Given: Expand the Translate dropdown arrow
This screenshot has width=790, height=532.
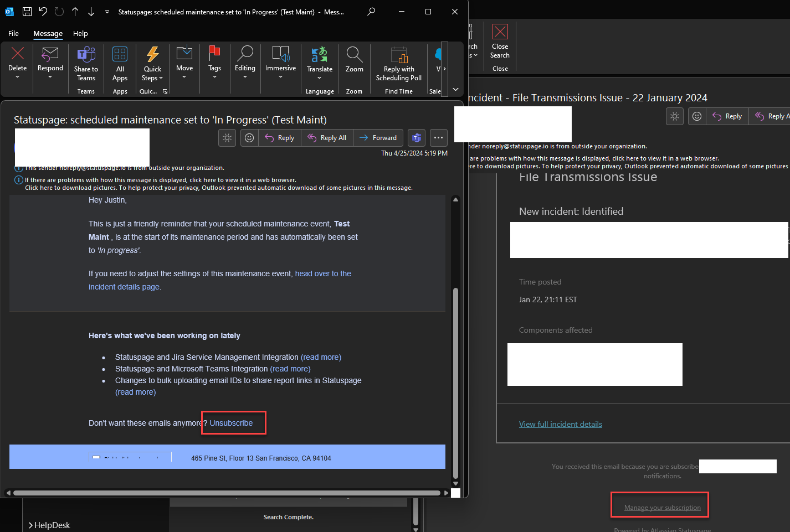Looking at the screenshot, I should pyautogui.click(x=320, y=78).
